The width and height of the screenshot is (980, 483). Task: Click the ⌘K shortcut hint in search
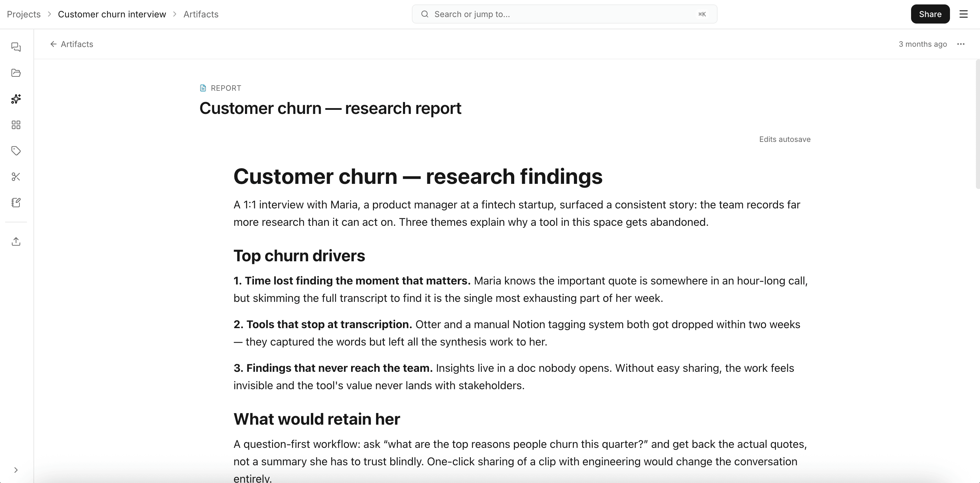(x=702, y=14)
